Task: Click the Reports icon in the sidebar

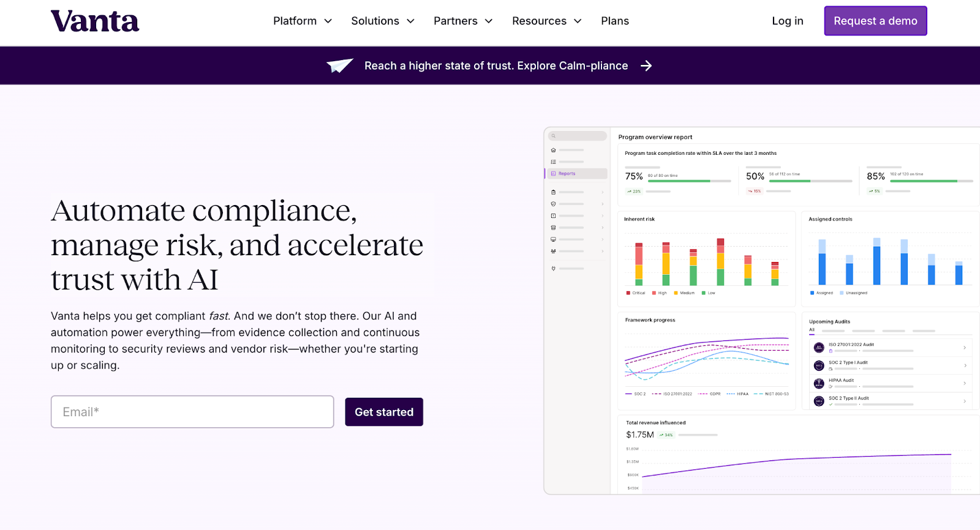Action: [x=553, y=174]
